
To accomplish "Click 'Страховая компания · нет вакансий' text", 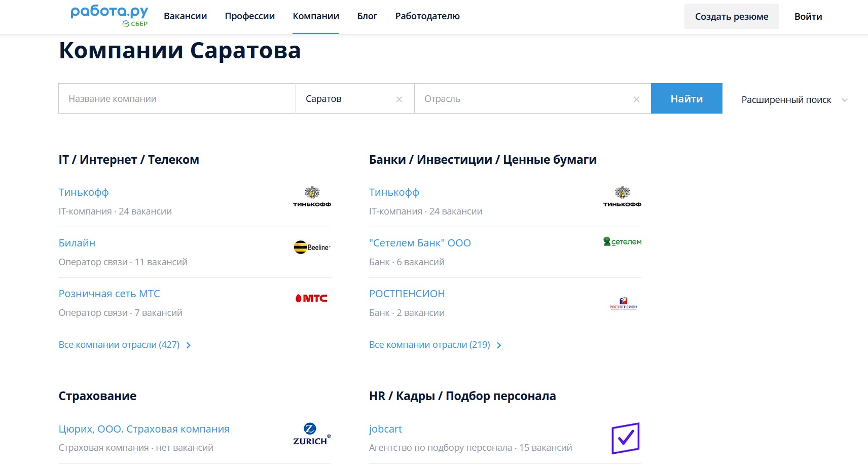I will click(136, 448).
